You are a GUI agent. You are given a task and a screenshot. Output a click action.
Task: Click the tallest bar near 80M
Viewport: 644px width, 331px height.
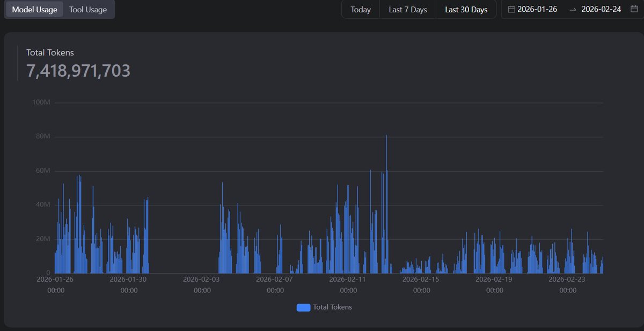pos(386,204)
